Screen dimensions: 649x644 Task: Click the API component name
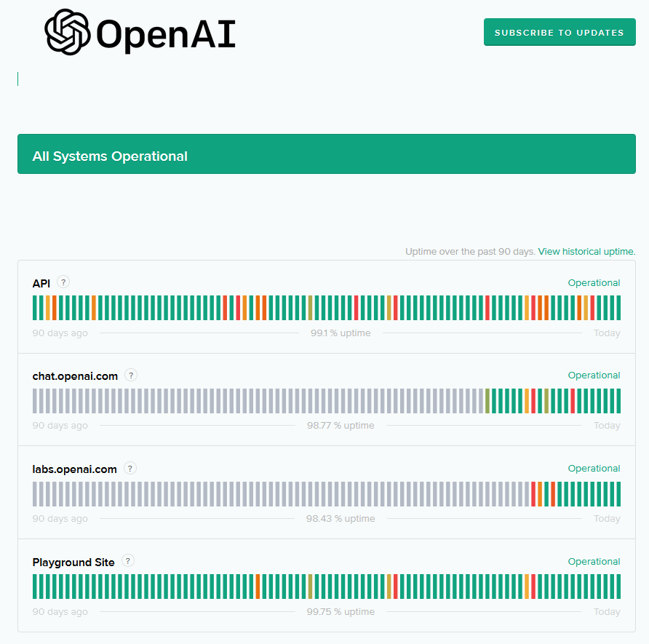click(x=41, y=283)
